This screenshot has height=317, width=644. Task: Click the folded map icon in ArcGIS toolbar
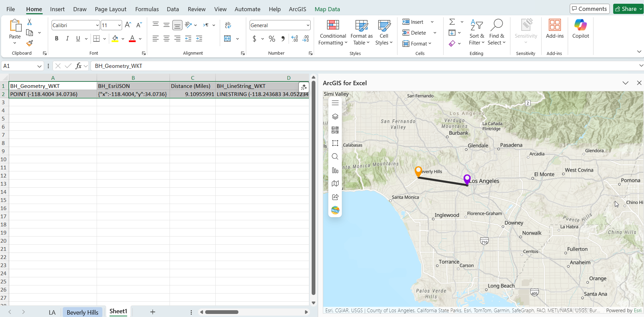click(x=335, y=183)
